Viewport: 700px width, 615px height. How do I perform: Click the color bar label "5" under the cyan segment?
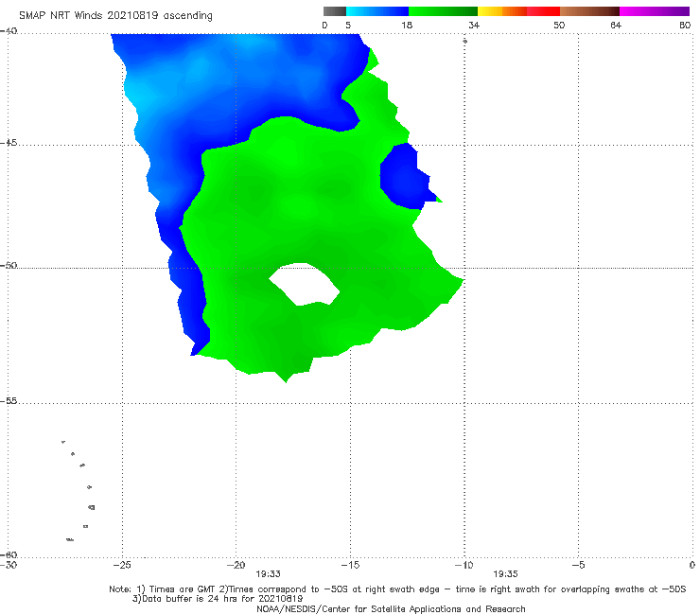348,25
